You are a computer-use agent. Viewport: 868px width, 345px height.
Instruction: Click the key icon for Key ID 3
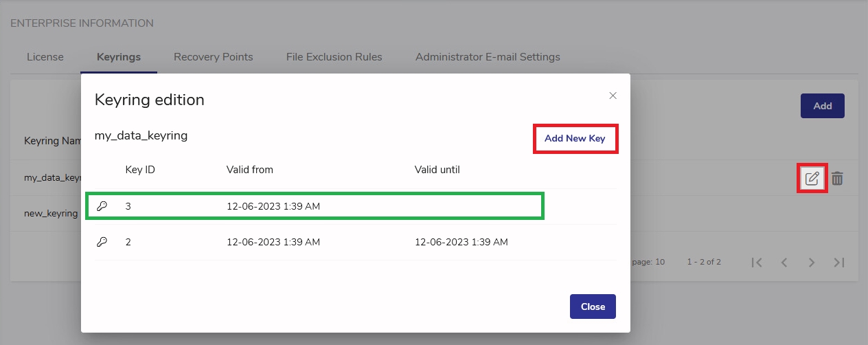coord(102,206)
